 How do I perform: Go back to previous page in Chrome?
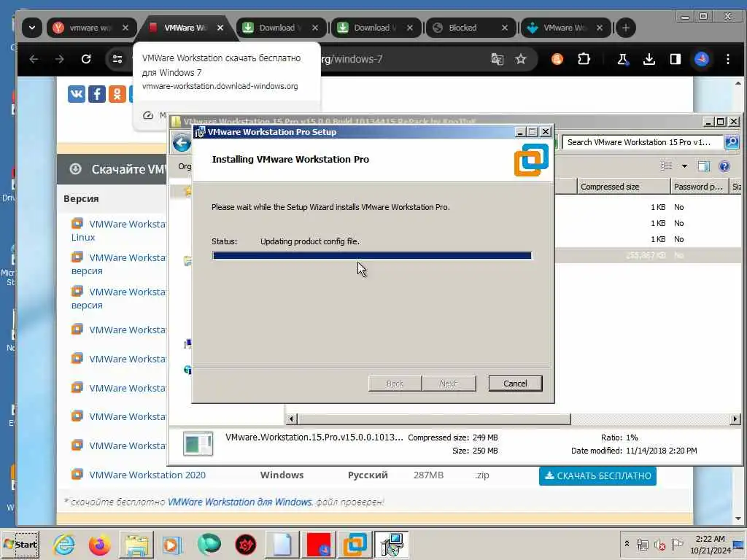[x=34, y=59]
